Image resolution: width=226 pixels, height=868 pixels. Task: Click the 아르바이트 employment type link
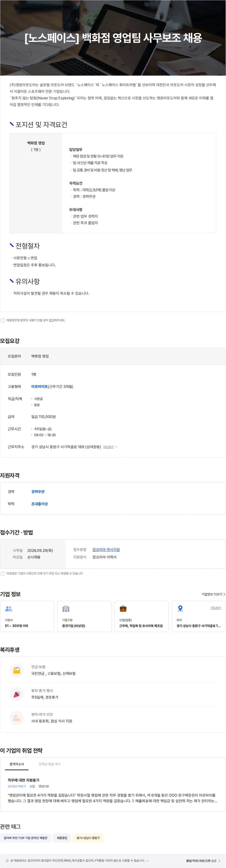[x=39, y=387]
